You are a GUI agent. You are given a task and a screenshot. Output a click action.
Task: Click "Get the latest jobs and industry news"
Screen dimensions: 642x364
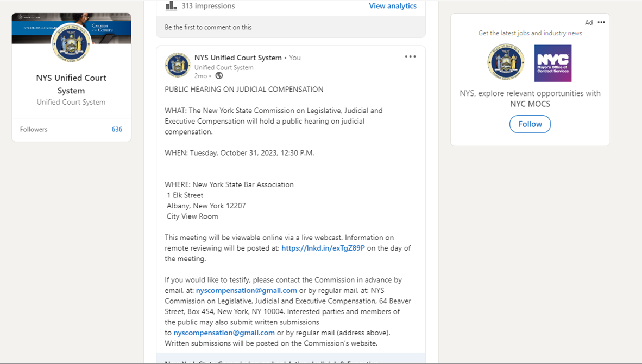click(x=530, y=33)
